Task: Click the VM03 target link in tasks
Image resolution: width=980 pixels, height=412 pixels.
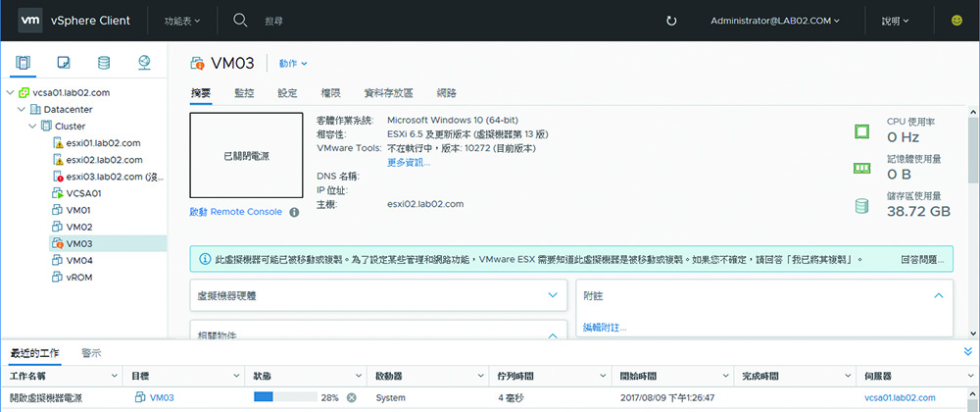Action: 162,397
